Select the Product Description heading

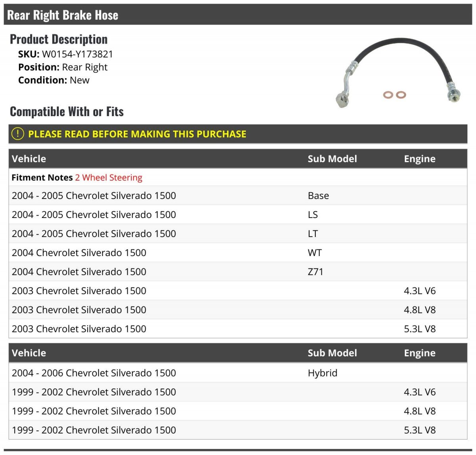pos(59,39)
